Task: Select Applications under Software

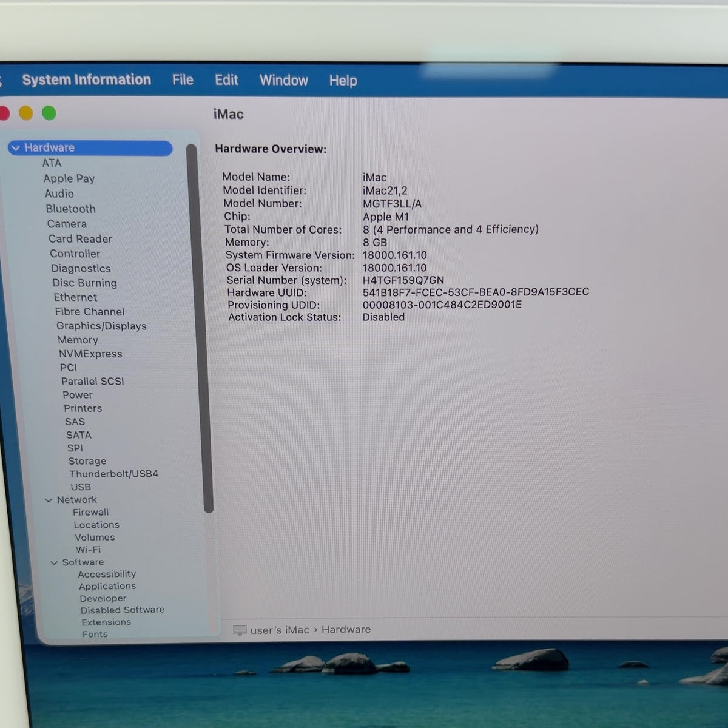Action: tap(107, 587)
